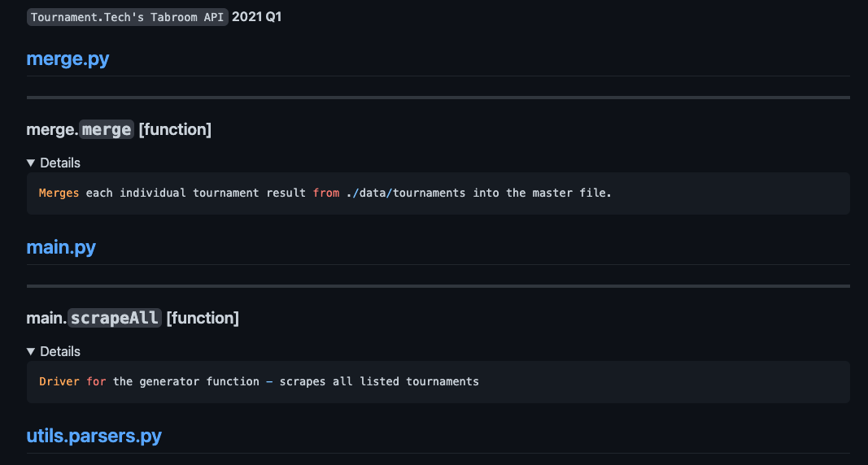Click the ./data/tournaments path in code block
The width and height of the screenshot is (868, 465).
click(406, 193)
